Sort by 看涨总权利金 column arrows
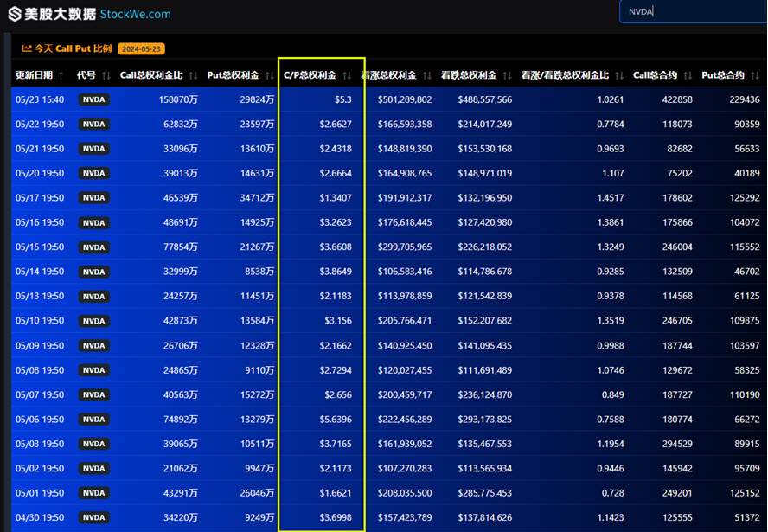 (427, 75)
